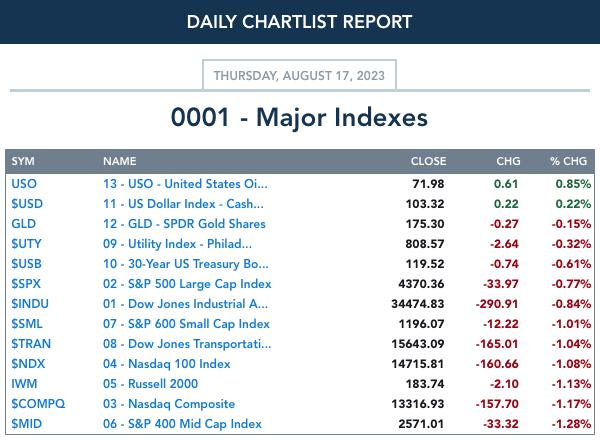Open the $SML symbol link
The height and width of the screenshot is (441, 600).
[27, 323]
